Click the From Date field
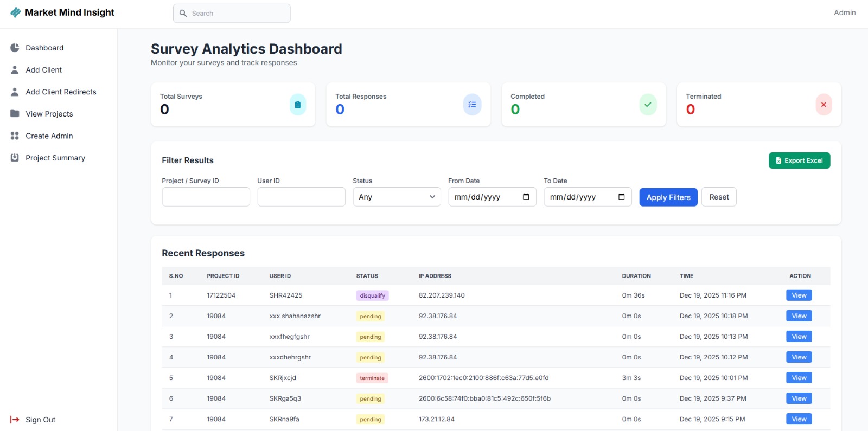Viewport: 868px width, 431px height. (492, 197)
